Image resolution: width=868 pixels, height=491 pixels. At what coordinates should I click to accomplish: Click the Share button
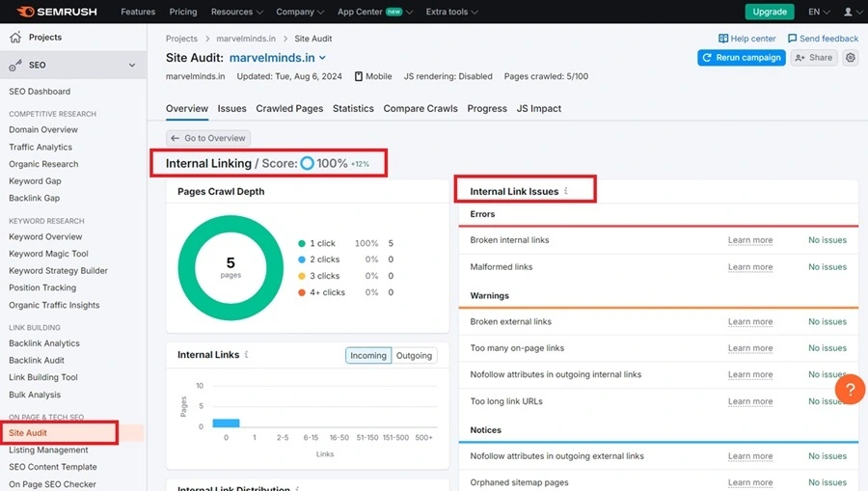[814, 58]
